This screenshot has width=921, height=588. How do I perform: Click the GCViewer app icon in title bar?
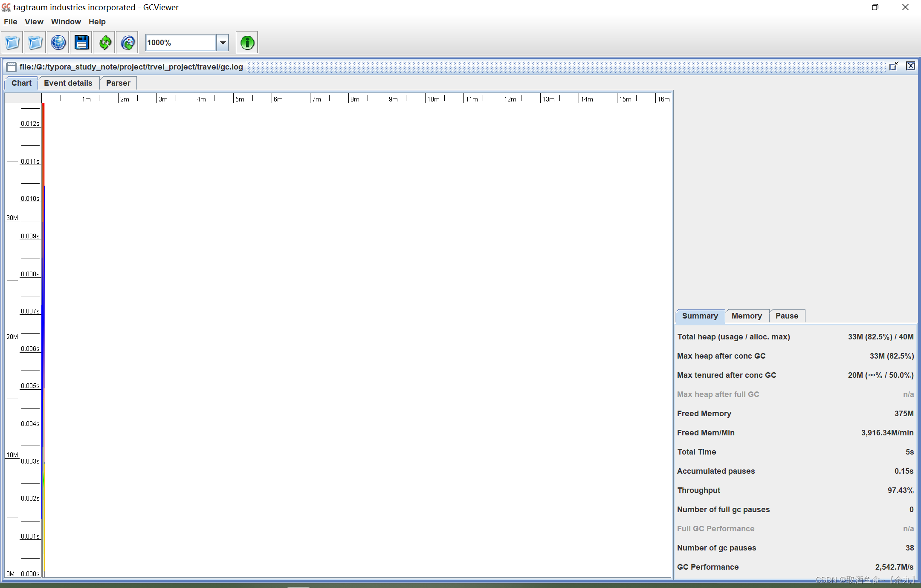click(x=6, y=7)
